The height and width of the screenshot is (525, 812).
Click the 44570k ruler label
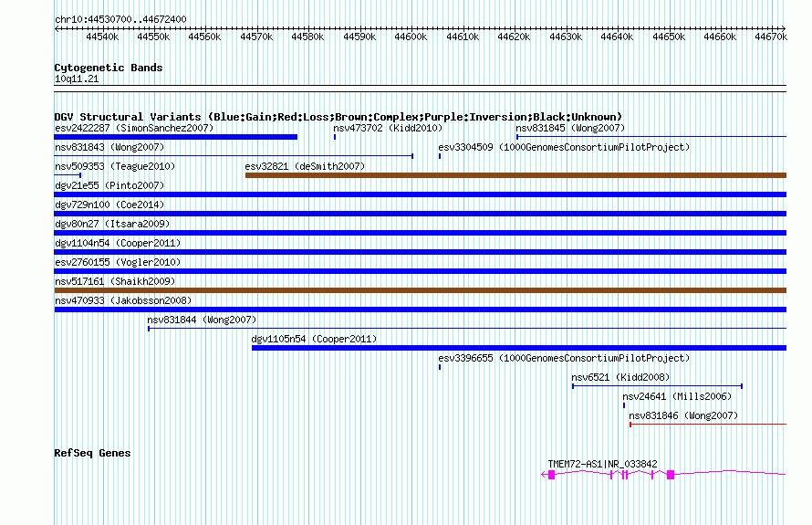256,37
